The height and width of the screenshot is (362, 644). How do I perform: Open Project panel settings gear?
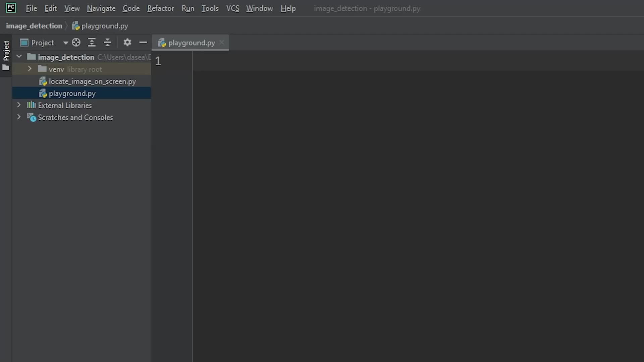point(127,43)
